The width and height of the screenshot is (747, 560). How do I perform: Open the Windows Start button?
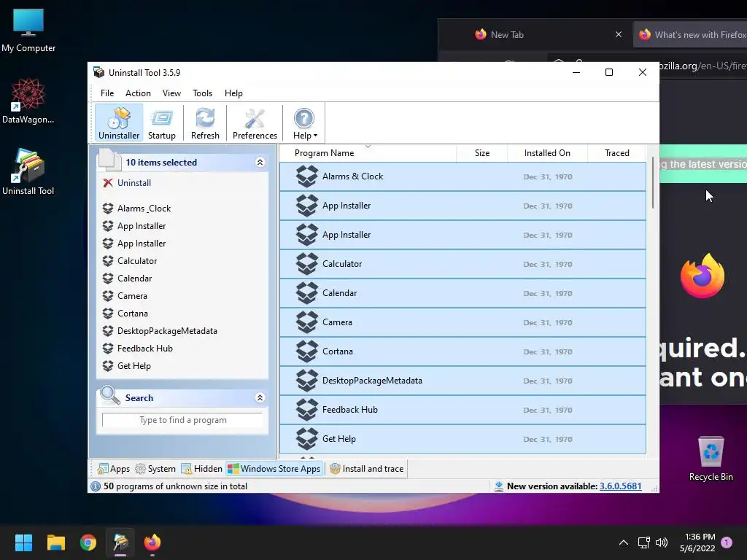click(x=23, y=542)
